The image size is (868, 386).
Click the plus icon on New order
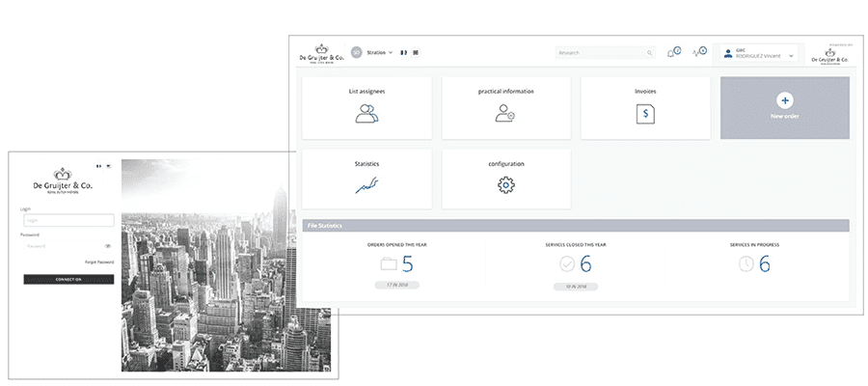[784, 100]
